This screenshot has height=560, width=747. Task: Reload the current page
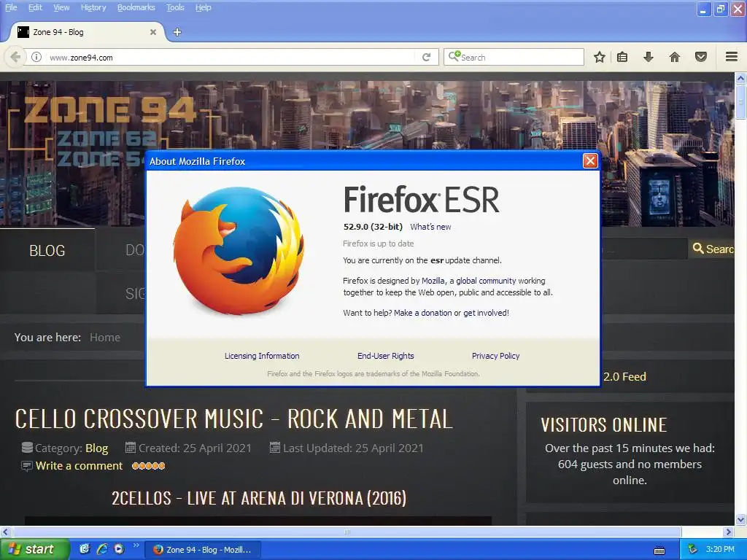click(426, 57)
